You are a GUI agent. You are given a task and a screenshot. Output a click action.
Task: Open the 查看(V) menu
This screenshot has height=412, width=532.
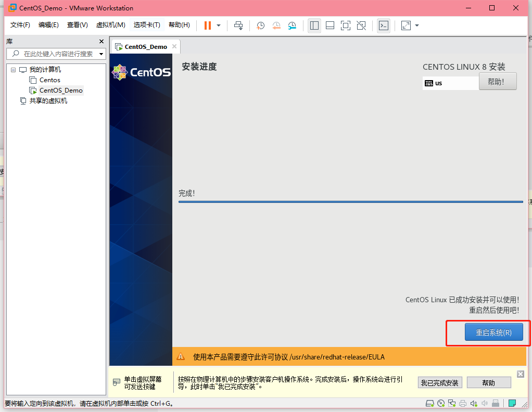tap(78, 25)
